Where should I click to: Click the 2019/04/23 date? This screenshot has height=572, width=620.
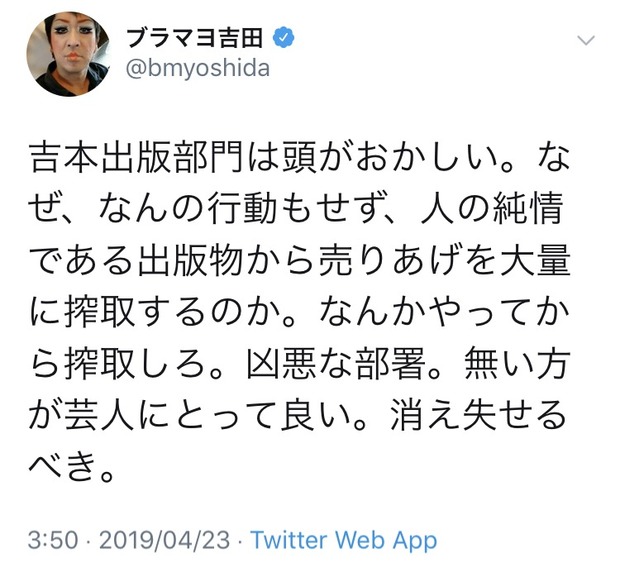[164, 540]
